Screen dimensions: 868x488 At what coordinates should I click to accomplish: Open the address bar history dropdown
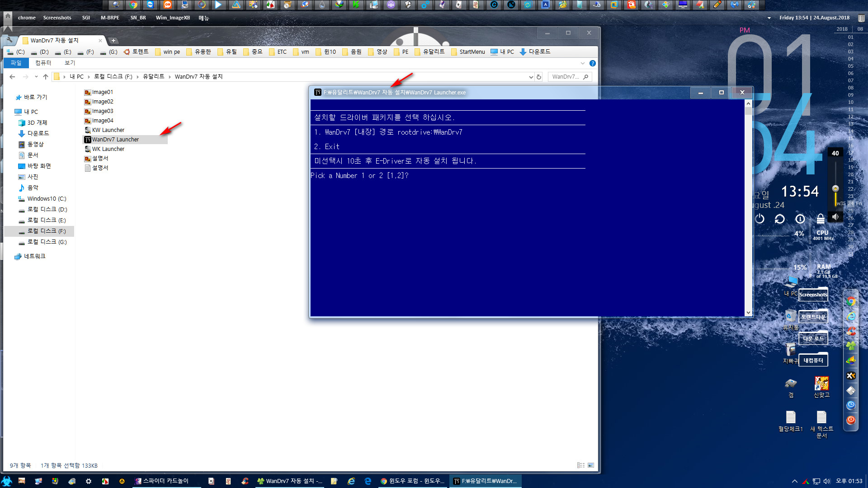coord(531,77)
